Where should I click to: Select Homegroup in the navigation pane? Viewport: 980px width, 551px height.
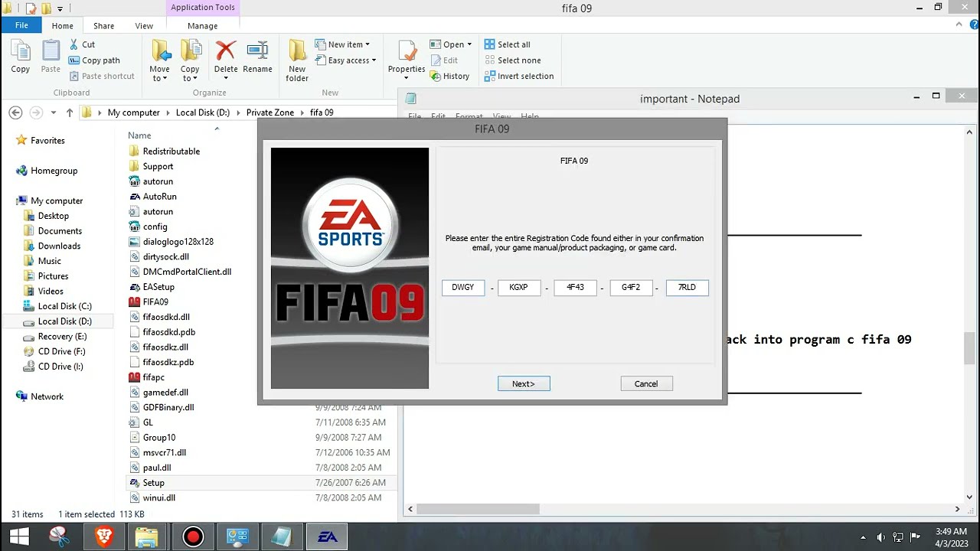coord(54,171)
